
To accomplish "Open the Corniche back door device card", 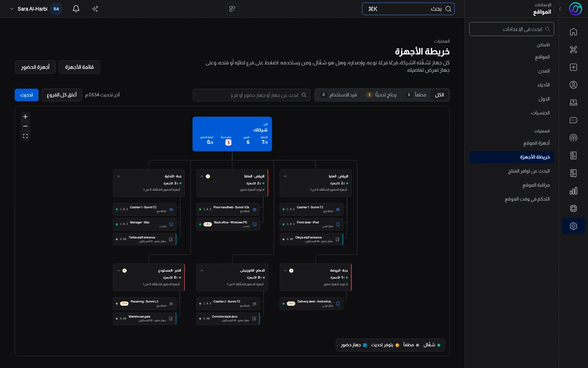I will [x=228, y=318].
